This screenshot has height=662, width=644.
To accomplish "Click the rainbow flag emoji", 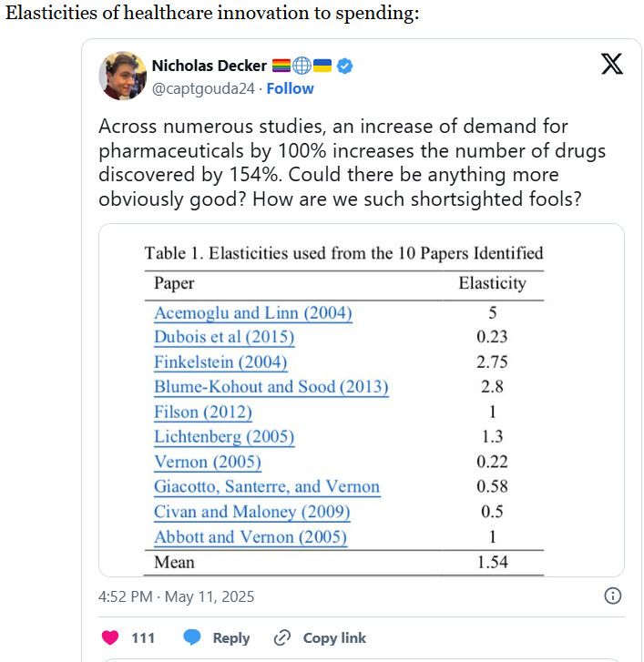I will (x=281, y=66).
